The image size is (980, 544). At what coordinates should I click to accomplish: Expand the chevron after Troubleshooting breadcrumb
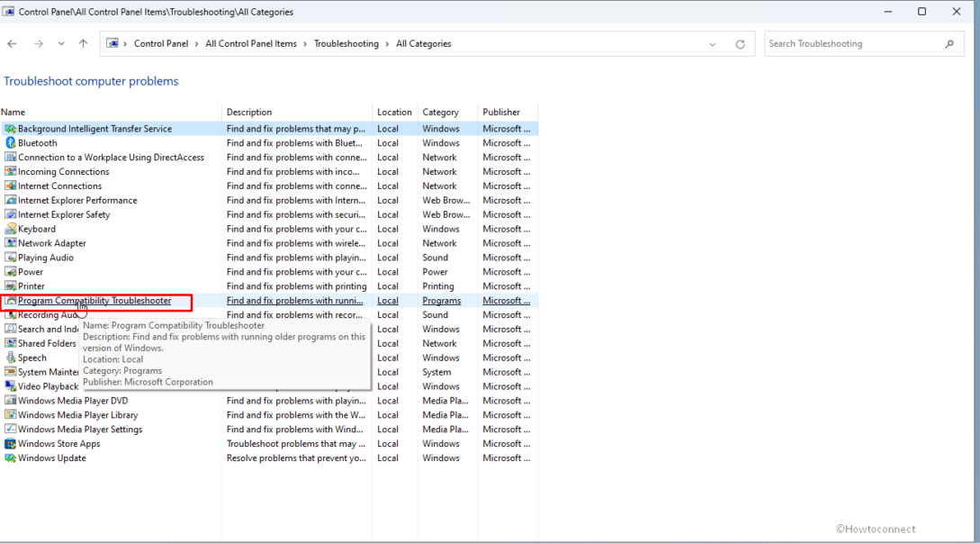[387, 43]
